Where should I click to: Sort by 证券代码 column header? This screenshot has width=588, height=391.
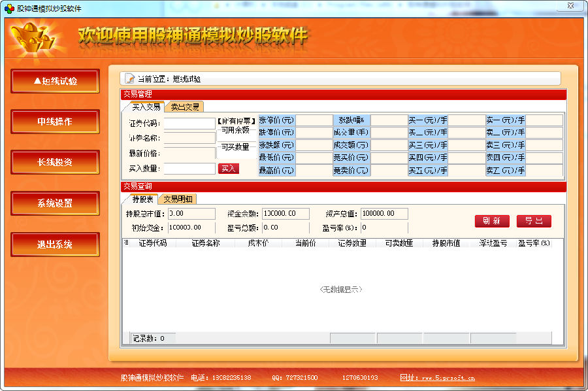(153, 243)
